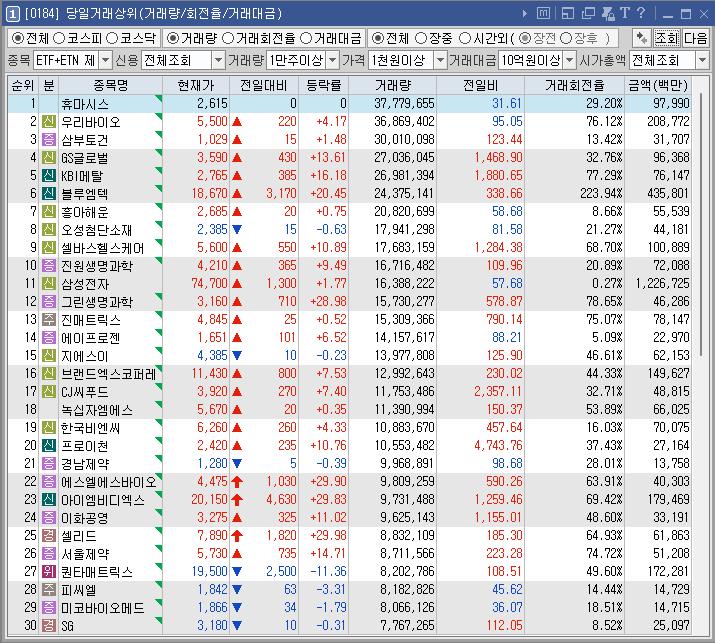Image resolution: width=715 pixels, height=643 pixels.
Task: Select the 장중 radio button
Action: (421, 38)
